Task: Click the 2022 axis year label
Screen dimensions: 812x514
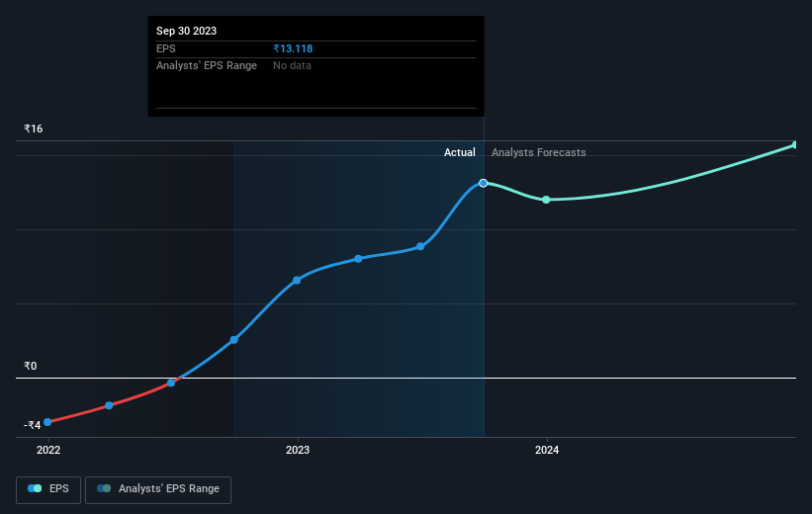Action: click(48, 450)
